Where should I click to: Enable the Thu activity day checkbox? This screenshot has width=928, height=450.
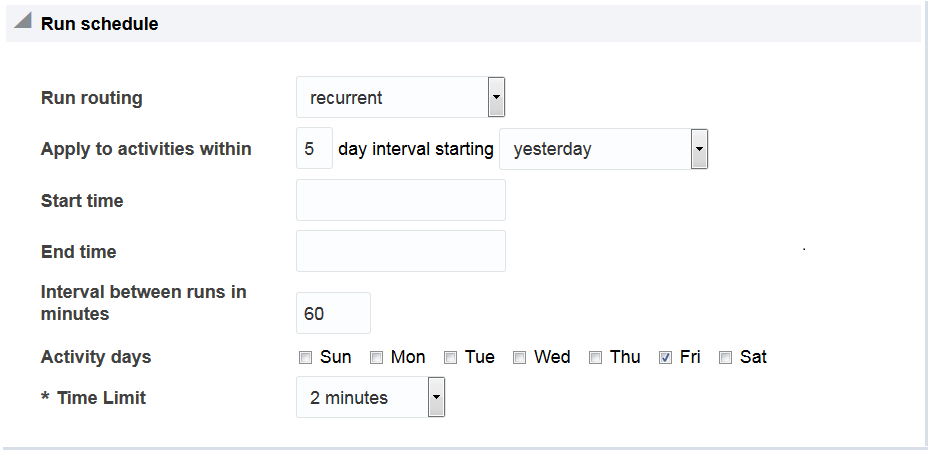(595, 358)
